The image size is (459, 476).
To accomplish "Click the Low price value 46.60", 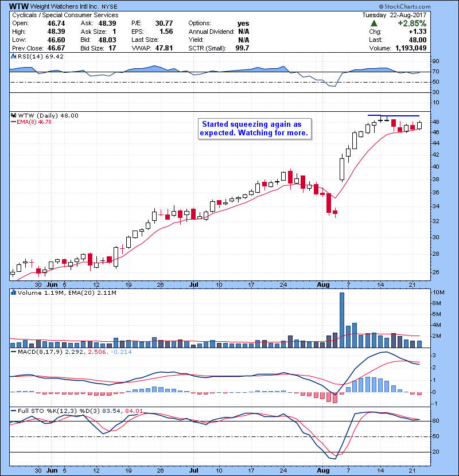I will pos(56,40).
